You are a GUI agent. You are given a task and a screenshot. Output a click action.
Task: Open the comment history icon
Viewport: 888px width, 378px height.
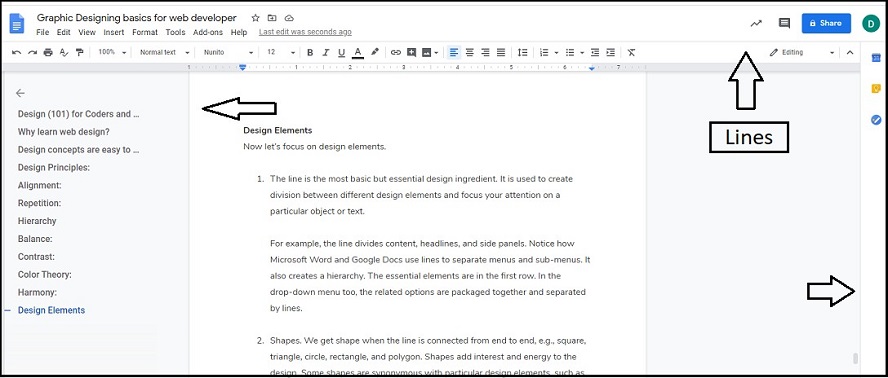[x=784, y=23]
